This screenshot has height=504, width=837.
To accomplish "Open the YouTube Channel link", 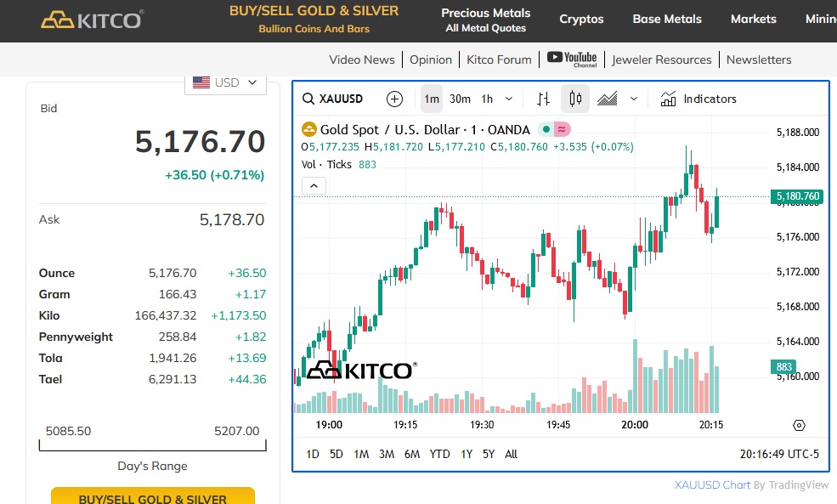I will tap(572, 59).
